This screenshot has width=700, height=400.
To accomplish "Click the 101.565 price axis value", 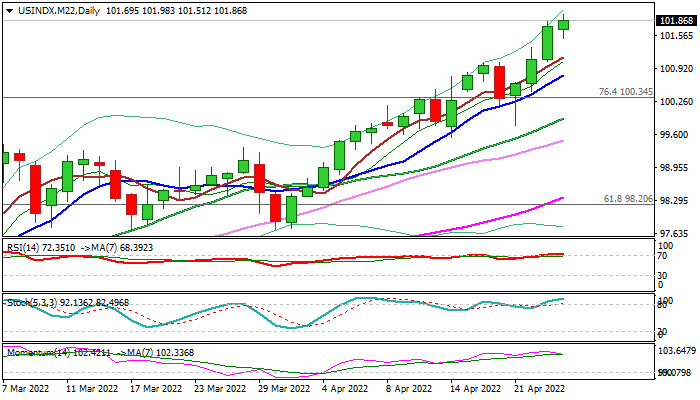I will 676,36.
